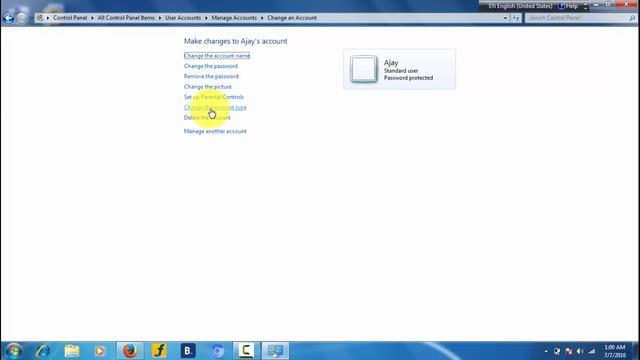The image size is (640, 360).
Task: Open the power plug tray icon
Action: pyautogui.click(x=557, y=351)
